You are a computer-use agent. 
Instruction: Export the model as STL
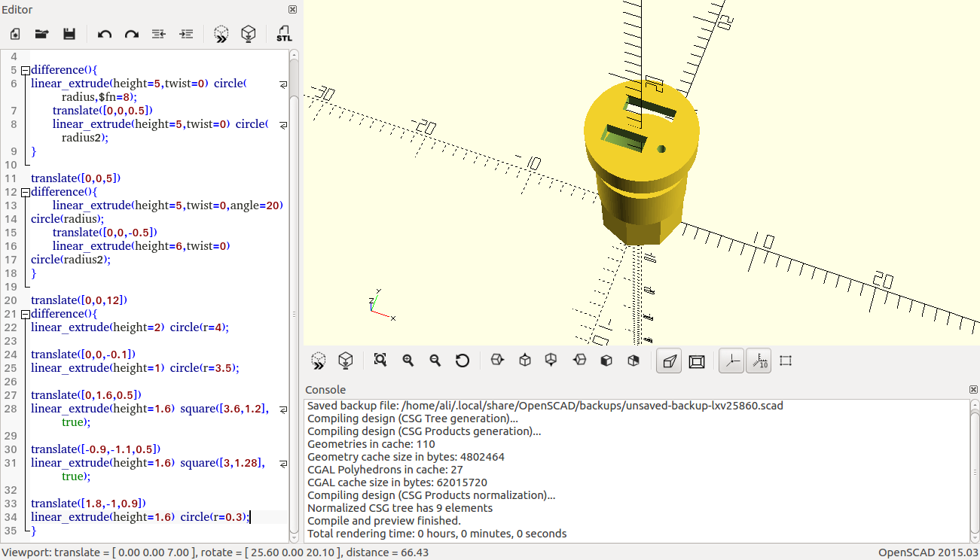click(284, 34)
